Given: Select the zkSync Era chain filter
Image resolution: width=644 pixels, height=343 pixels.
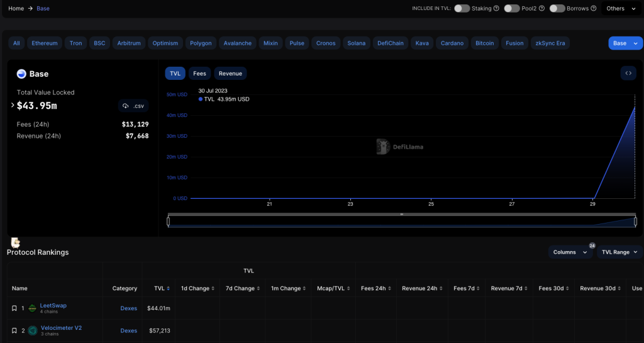Looking at the screenshot, I should click(x=550, y=43).
